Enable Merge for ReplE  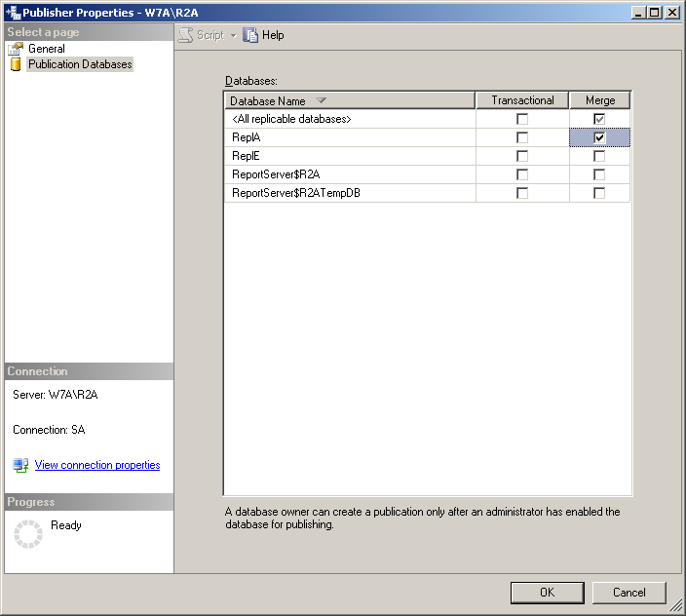tap(599, 156)
